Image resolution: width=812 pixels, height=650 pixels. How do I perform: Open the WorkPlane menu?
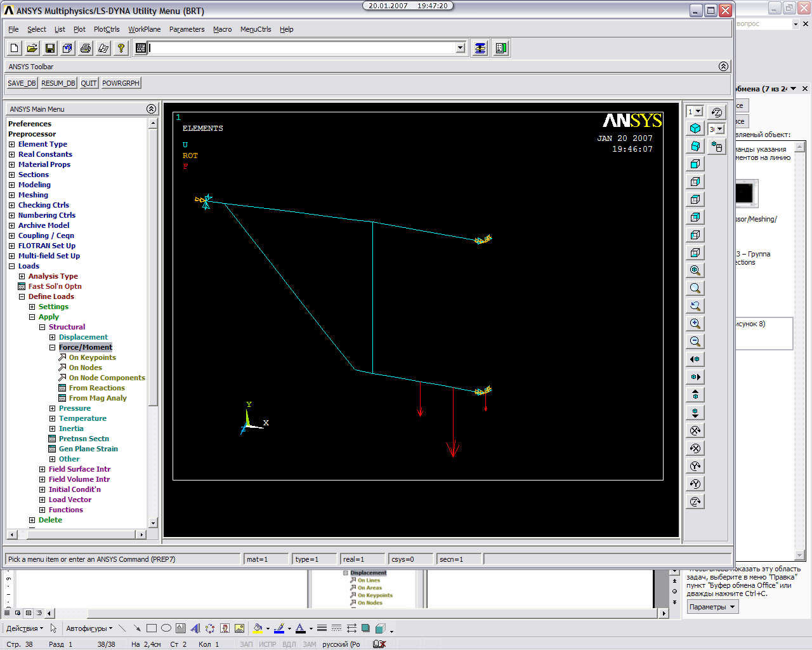click(145, 29)
